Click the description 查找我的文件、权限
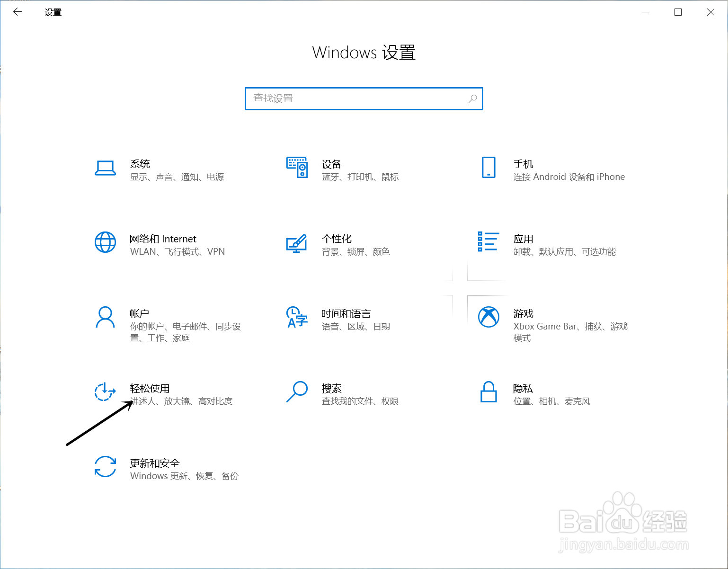This screenshot has width=728, height=569. (x=360, y=401)
